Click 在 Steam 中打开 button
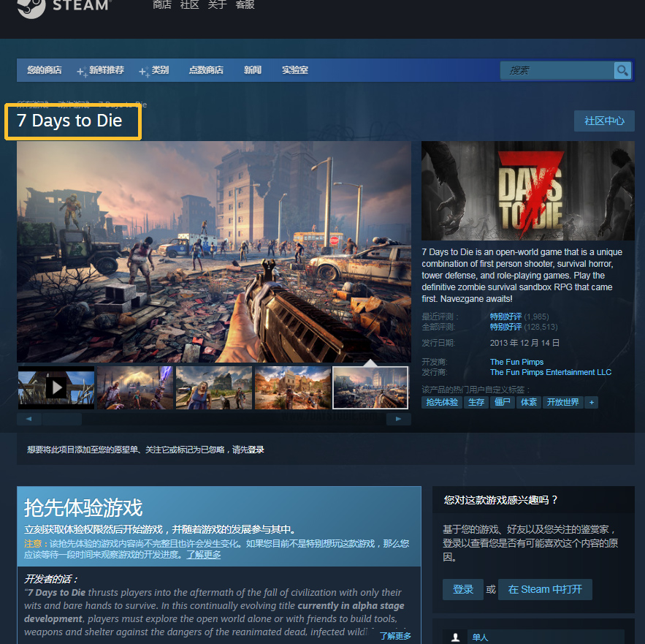The width and height of the screenshot is (645, 644). [545, 589]
